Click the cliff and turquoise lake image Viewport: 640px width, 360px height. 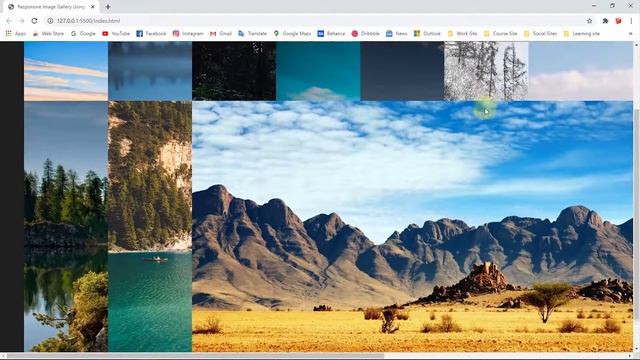[150, 227]
